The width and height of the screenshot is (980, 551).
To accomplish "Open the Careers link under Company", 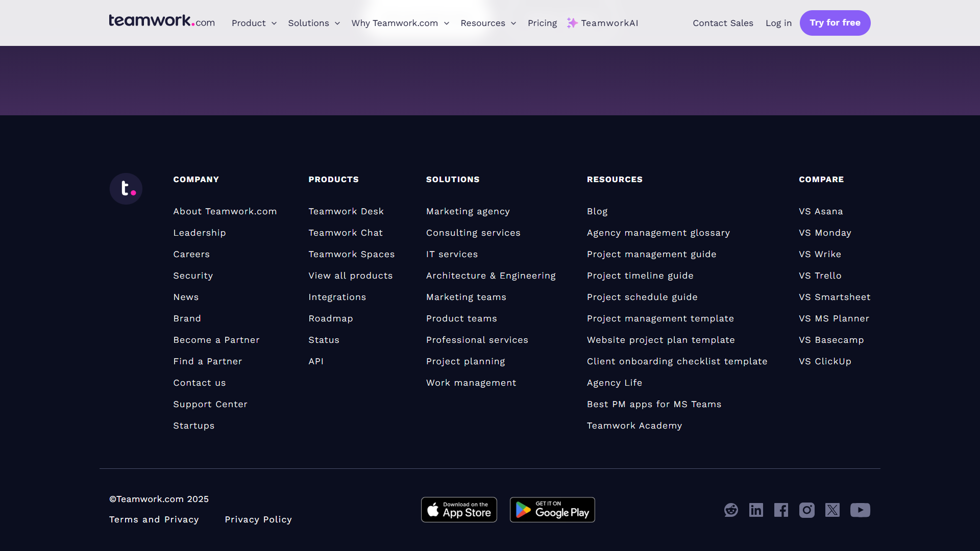I will coord(191,254).
